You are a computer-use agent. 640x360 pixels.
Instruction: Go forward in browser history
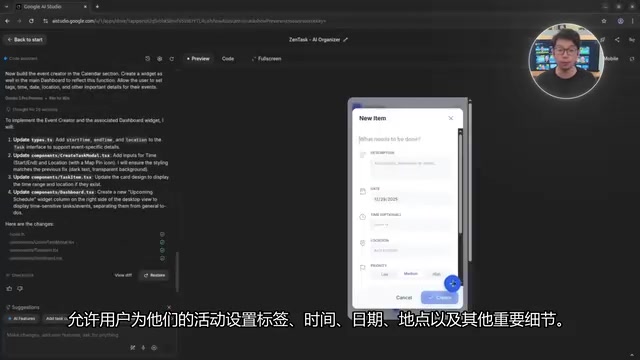(x=19, y=21)
